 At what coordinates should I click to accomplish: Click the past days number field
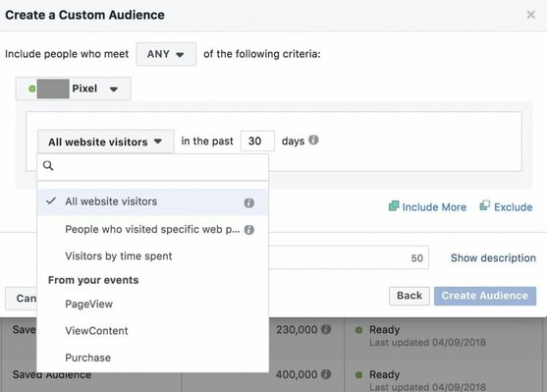257,141
